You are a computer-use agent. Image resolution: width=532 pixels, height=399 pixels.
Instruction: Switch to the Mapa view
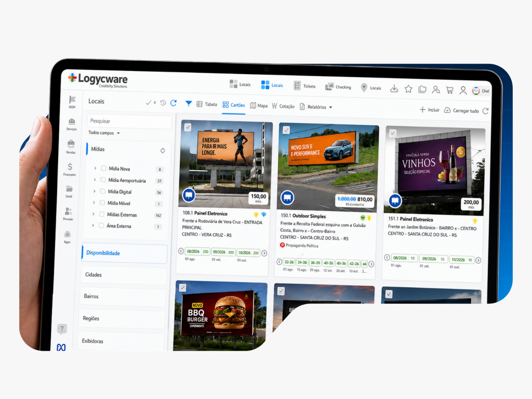pos(259,106)
